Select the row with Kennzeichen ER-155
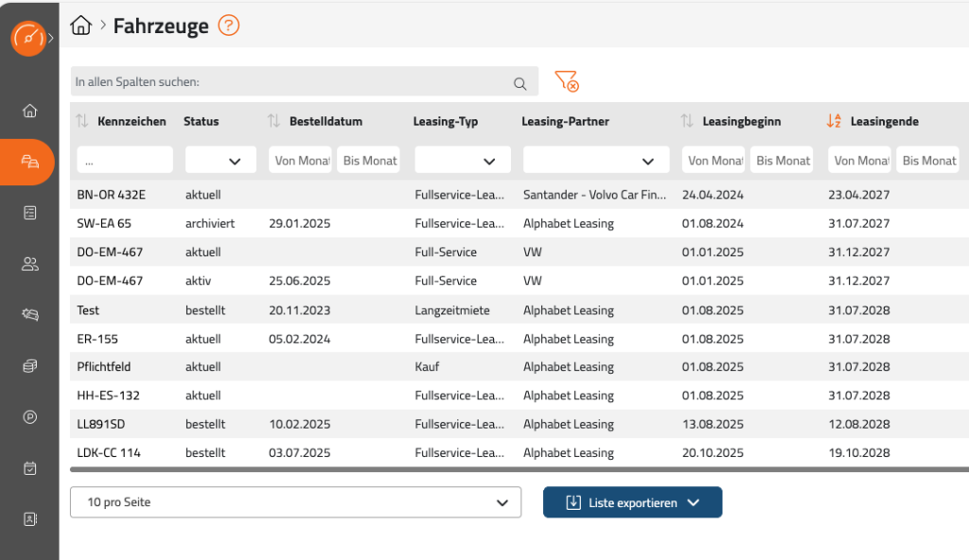Screen dimensions: 969x560 [97, 339]
